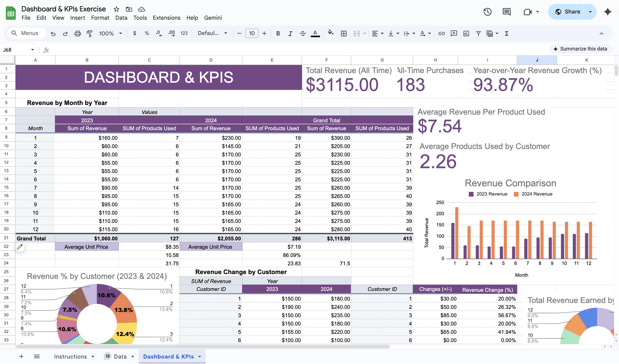Click the print icon

coord(78,33)
